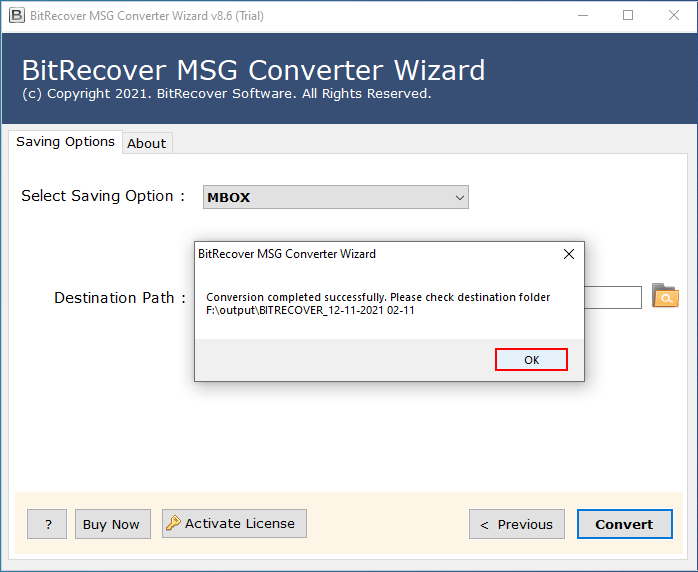
Task: Click the BitRecover app logo icon
Action: tap(16, 16)
